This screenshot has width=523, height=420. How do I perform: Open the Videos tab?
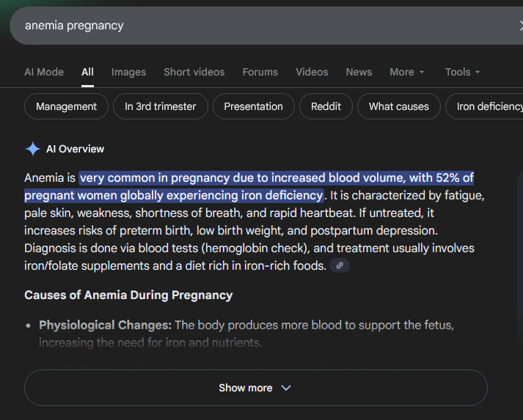(312, 72)
